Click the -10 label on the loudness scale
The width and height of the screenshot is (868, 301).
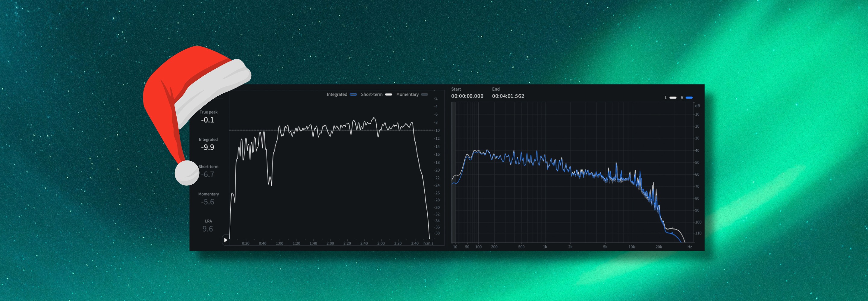tap(437, 131)
